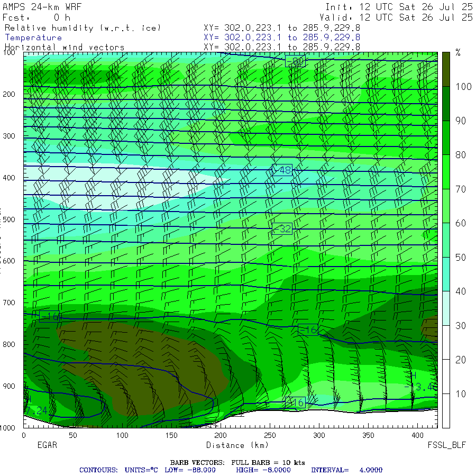Viewport: 476px width, 476px height.
Task: Click the -16 contour label near left edge
Action: 50,317
